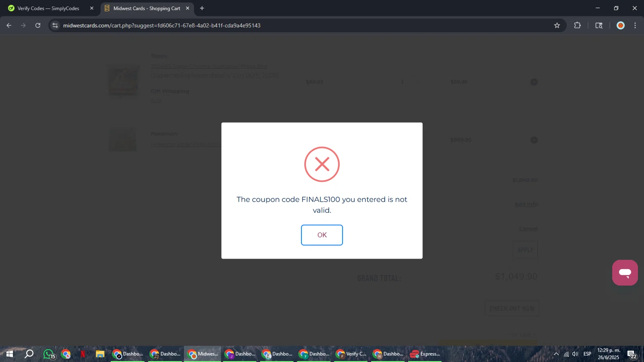The height and width of the screenshot is (362, 644).
Task: Click the CHECK OUT NOW button
Action: (x=512, y=308)
